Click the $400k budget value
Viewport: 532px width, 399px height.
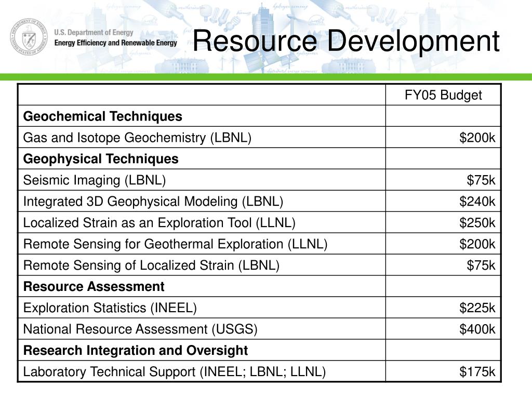point(477,329)
